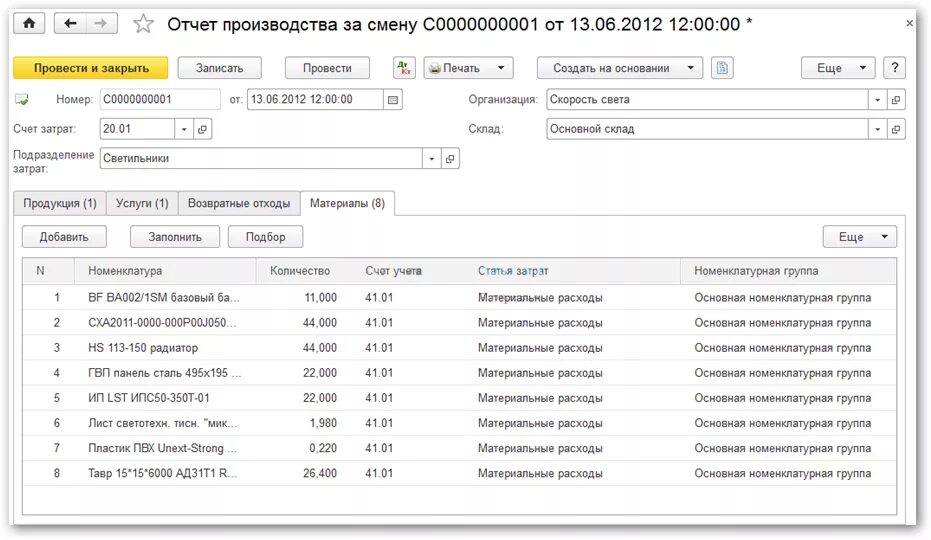Focus the Организация field Скорость света
The height and width of the screenshot is (540, 931).
[707, 100]
